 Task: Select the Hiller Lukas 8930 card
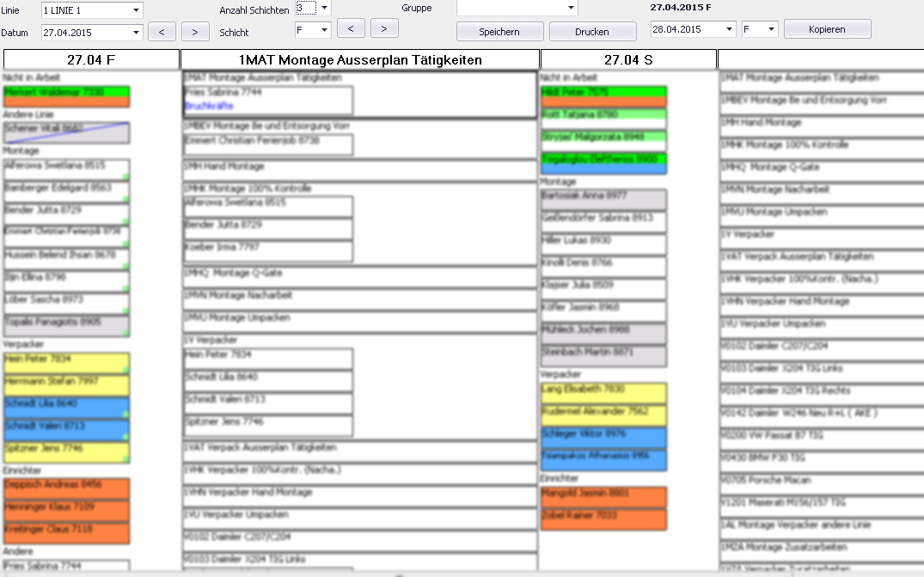(x=604, y=244)
